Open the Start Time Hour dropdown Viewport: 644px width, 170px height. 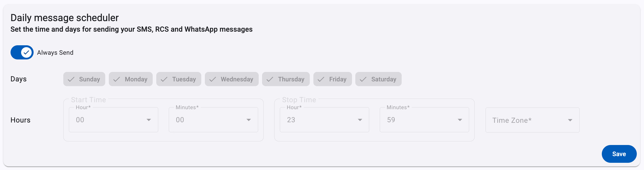114,120
